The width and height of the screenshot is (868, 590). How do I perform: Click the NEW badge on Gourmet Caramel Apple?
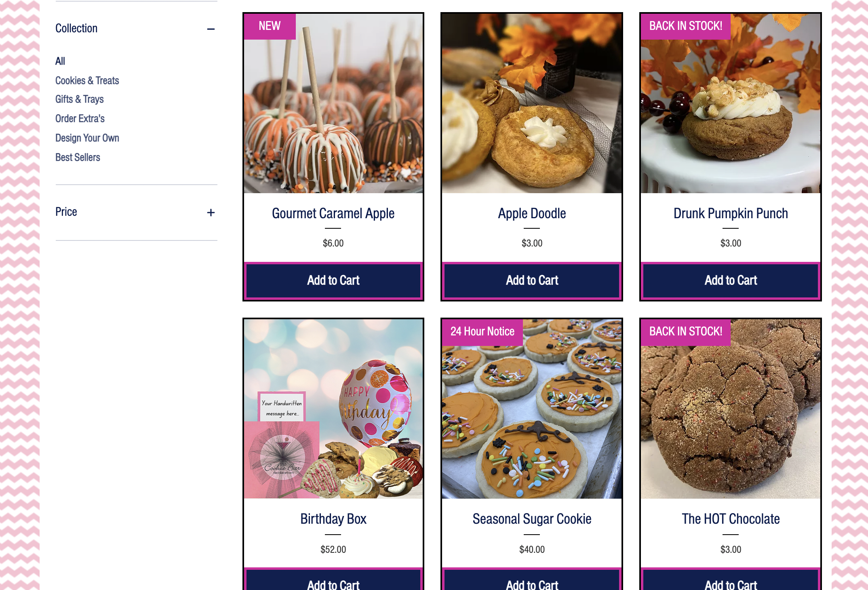pos(270,26)
